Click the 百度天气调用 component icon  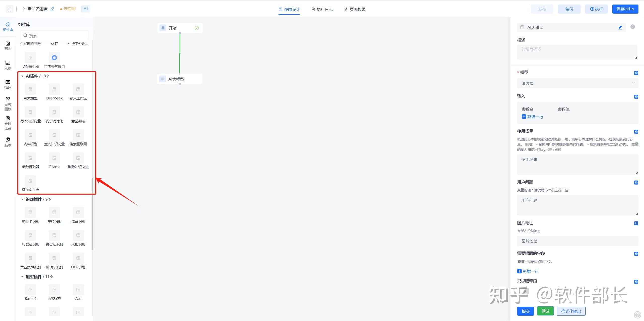pyautogui.click(x=54, y=58)
